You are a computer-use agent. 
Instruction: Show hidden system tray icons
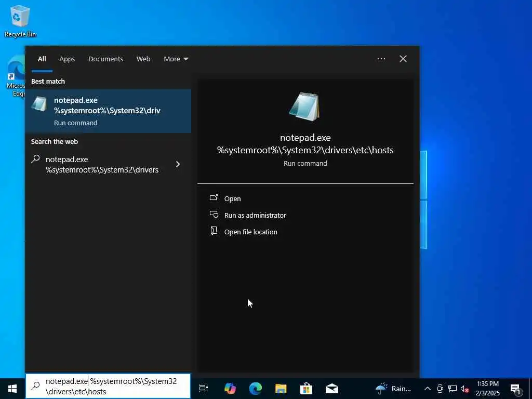coord(428,389)
